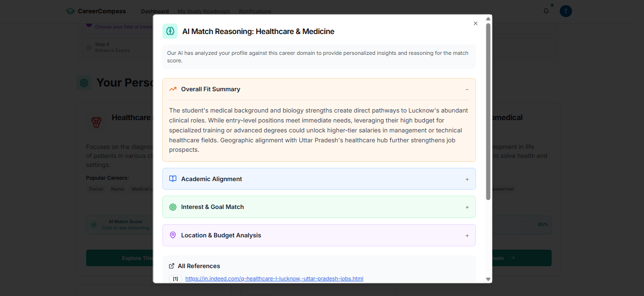Collapse the Overall Fit Summary section
Viewport: 644px width, 296px height.
[x=467, y=89]
